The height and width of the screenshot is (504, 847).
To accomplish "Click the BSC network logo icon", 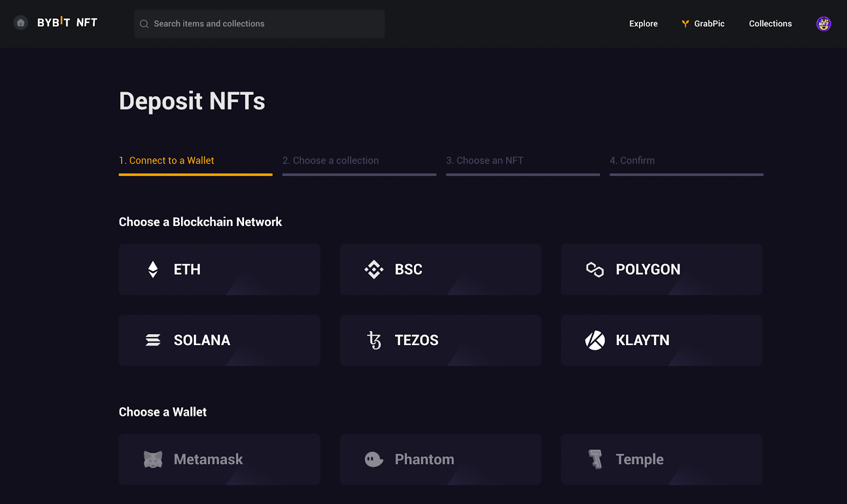I will point(374,269).
